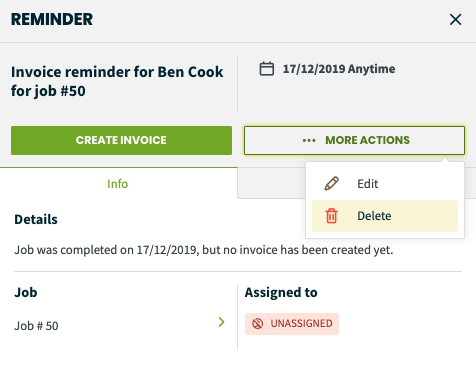Click the UNASSIGNED badge
The image size is (476, 372).
pos(292,324)
